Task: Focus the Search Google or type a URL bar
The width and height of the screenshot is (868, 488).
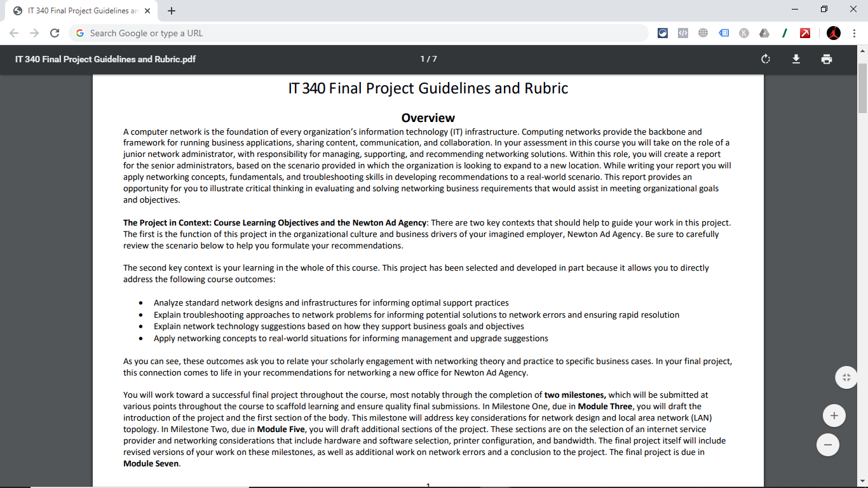Action: (359, 33)
